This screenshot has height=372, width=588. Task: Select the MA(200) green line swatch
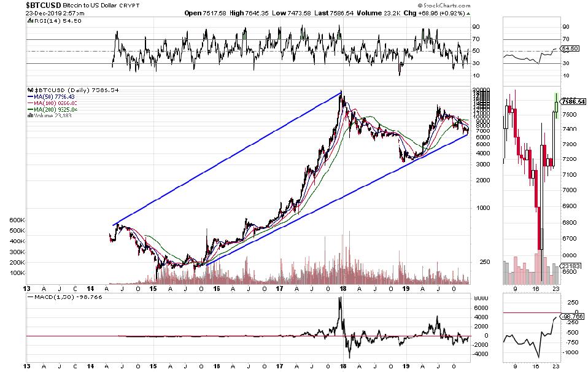point(29,109)
